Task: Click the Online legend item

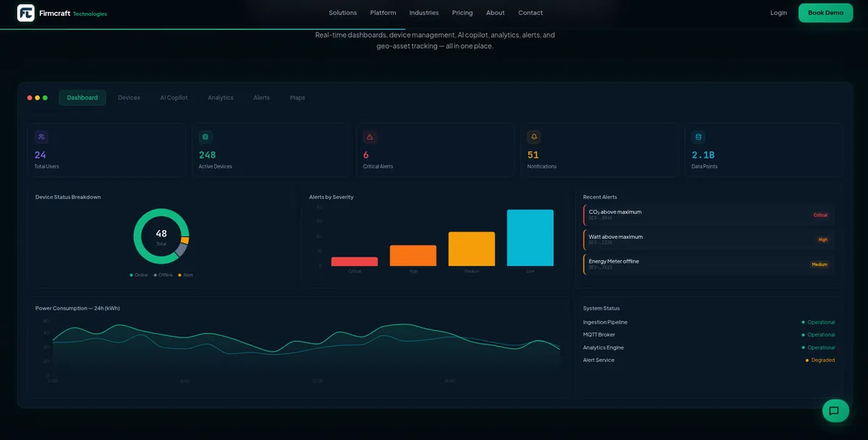Action: coord(139,275)
